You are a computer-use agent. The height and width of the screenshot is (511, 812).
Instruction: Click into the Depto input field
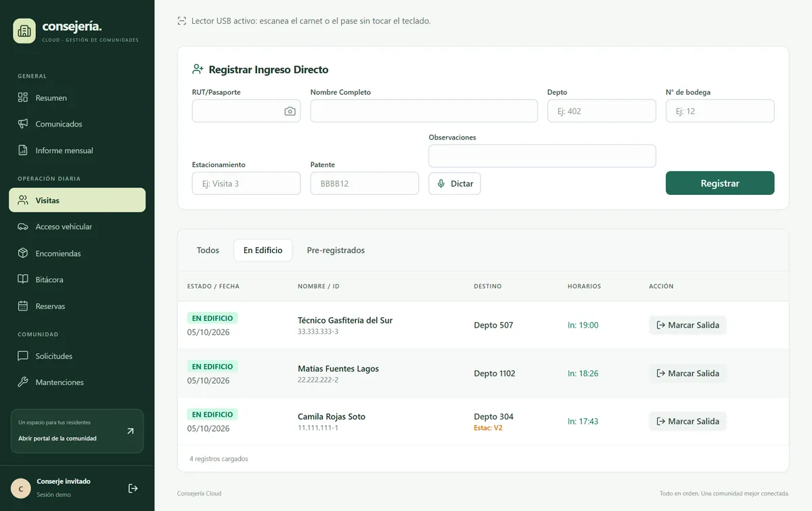(602, 111)
